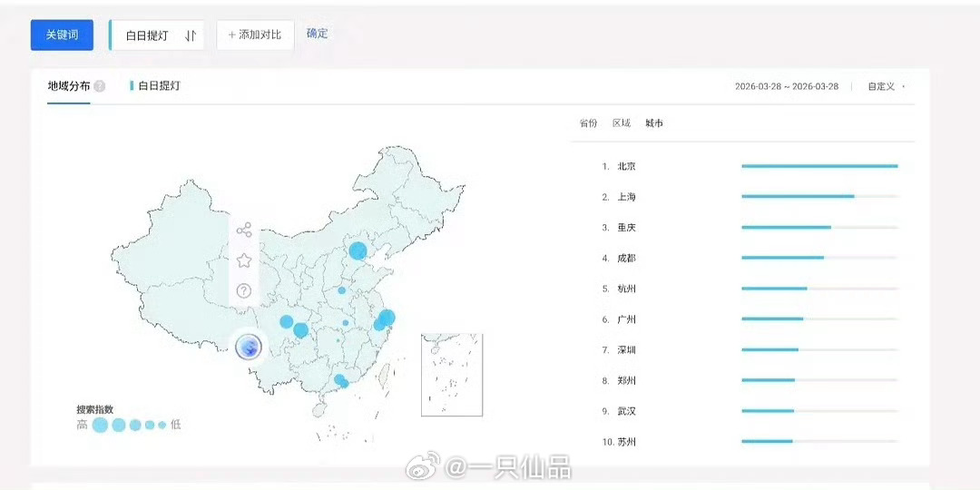Image resolution: width=980 pixels, height=490 pixels.
Task: Click the 广州 ranking row text
Action: [626, 319]
